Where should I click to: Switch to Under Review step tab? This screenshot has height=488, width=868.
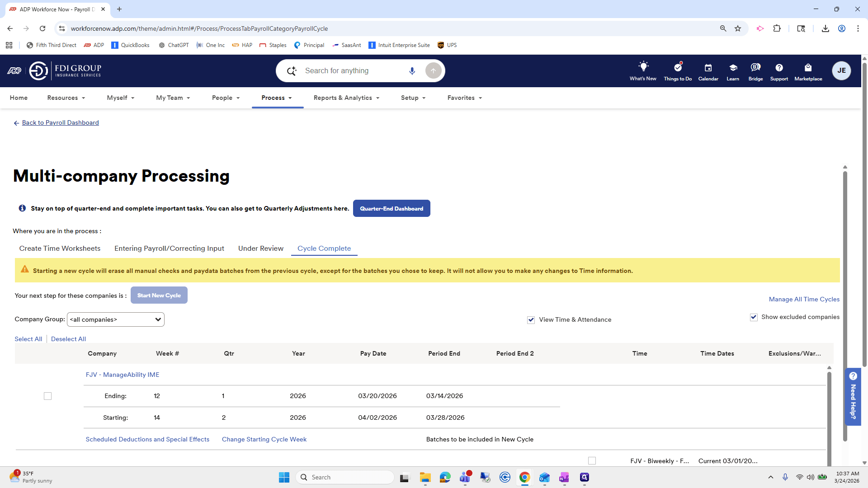click(x=261, y=249)
